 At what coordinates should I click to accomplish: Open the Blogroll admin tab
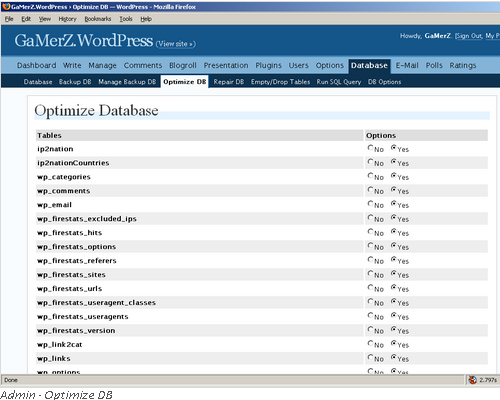tap(183, 65)
